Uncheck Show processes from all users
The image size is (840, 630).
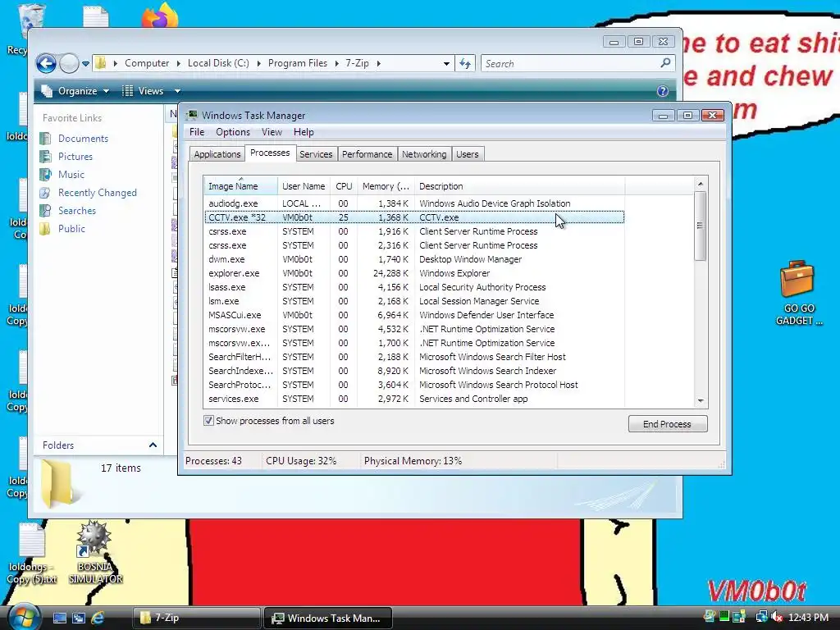(208, 421)
